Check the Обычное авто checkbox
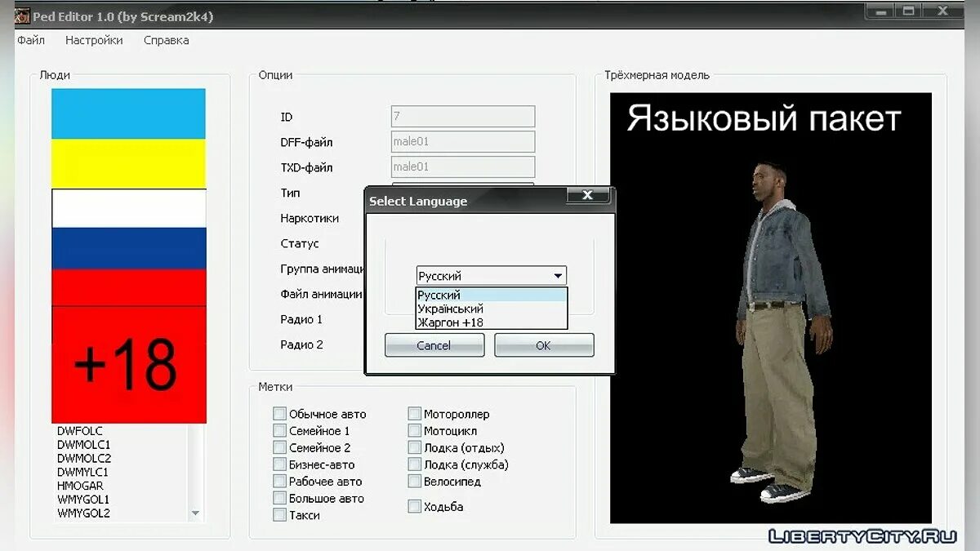 pyautogui.click(x=279, y=413)
